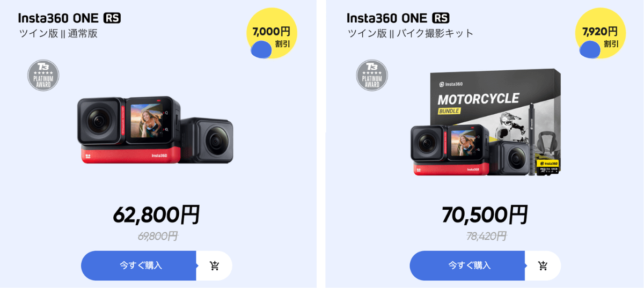This screenshot has width=644, height=288.
Task: Click the left Insta360 ONE RS title
Action: coord(70,18)
